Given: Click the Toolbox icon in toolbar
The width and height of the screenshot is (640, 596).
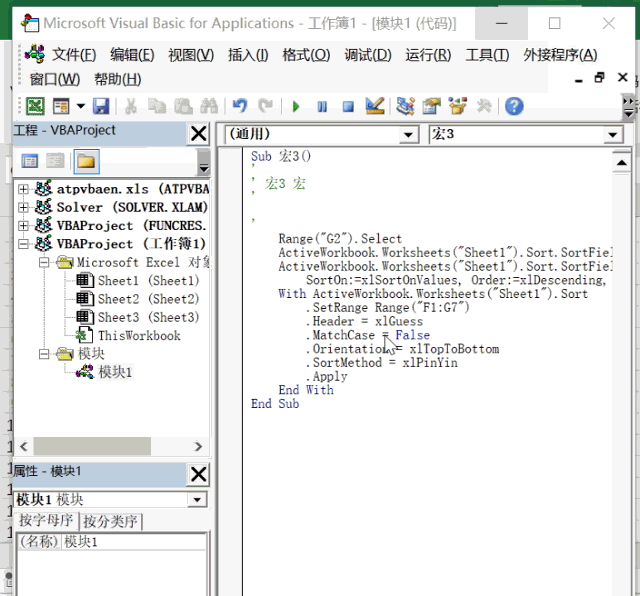Looking at the screenshot, I should [x=484, y=107].
